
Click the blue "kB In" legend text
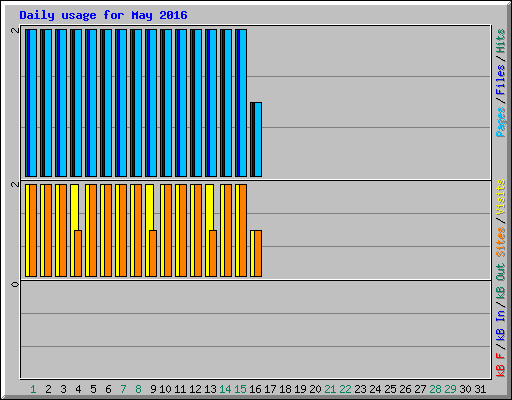(500, 325)
